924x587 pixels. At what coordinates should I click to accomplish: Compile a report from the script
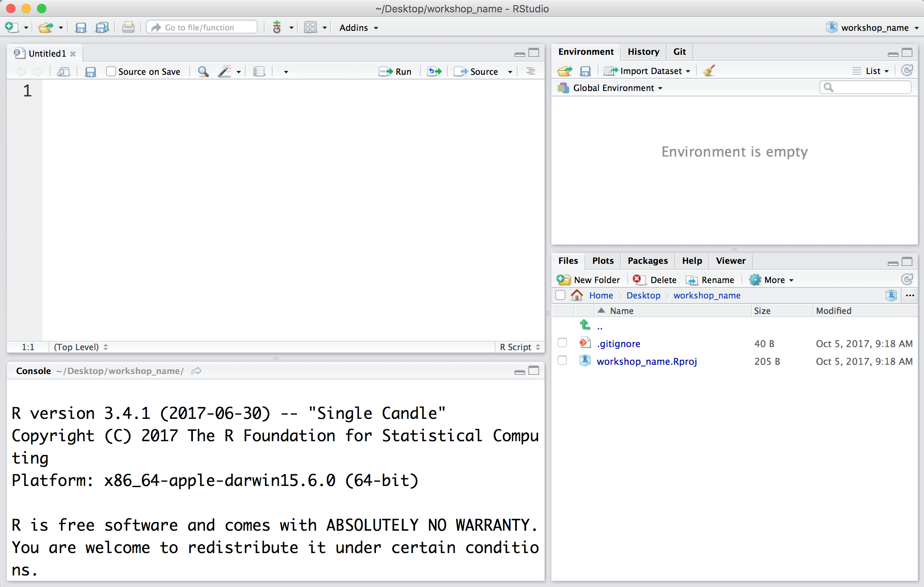(259, 71)
